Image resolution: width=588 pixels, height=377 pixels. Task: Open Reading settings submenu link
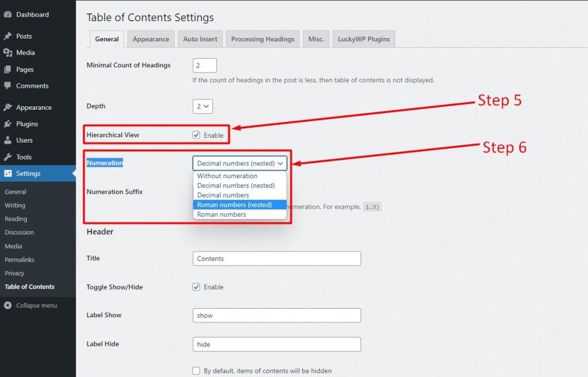16,219
